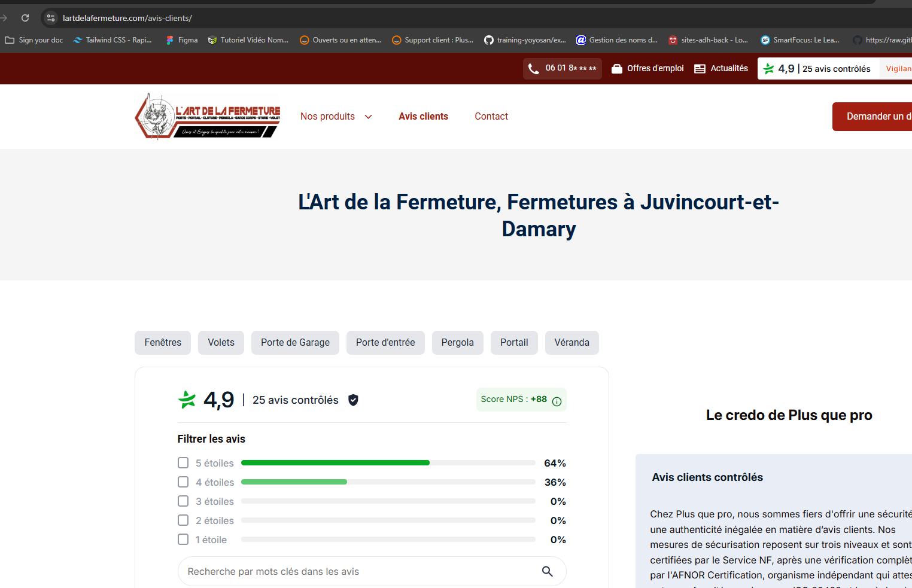The width and height of the screenshot is (912, 588).
Task: Select the Porte de Garage tab
Action: point(296,343)
